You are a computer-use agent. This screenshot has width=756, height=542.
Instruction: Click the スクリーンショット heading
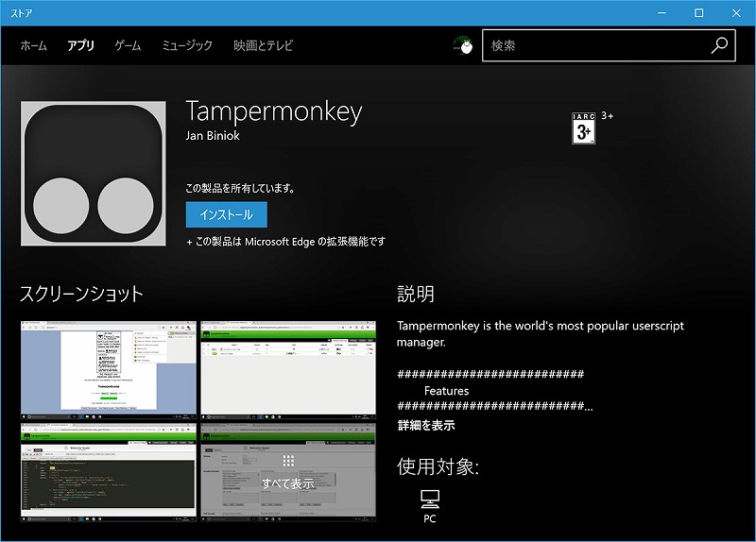(81, 294)
